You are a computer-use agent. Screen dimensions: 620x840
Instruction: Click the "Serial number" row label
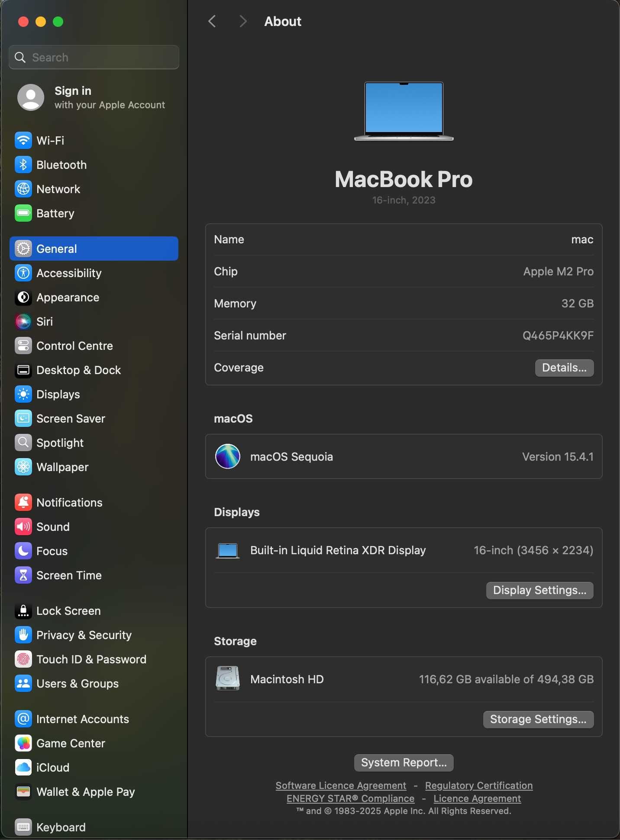250,336
